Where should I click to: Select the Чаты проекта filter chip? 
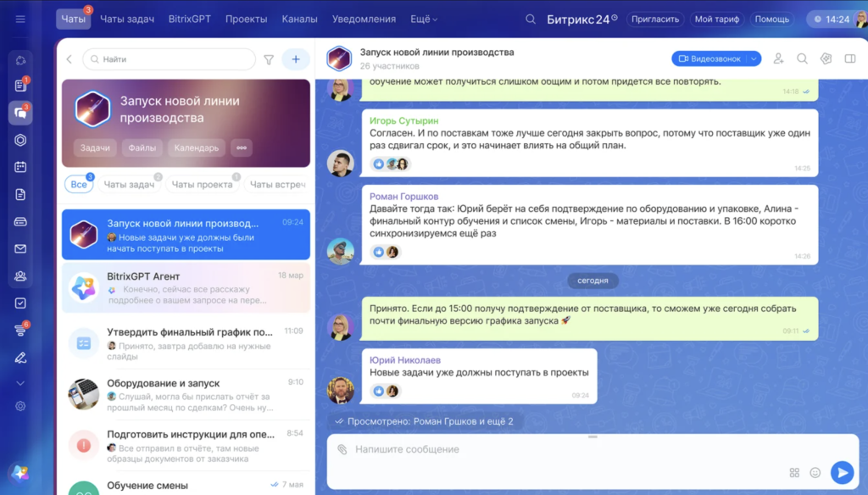pyautogui.click(x=202, y=185)
